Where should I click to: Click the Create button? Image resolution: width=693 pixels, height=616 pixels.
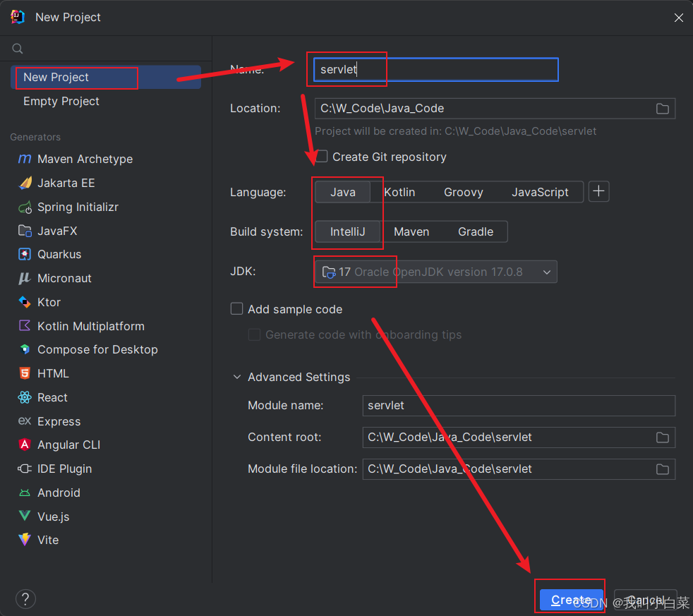(x=571, y=600)
